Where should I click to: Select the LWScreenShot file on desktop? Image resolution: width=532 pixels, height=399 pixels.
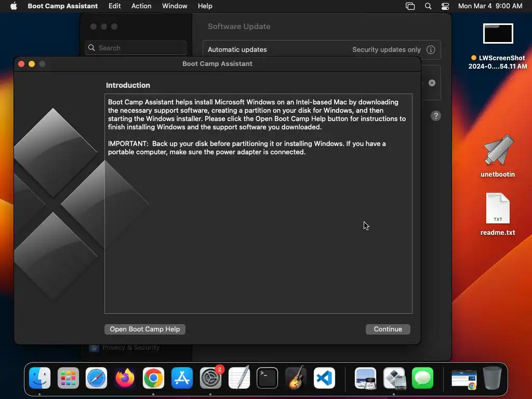[x=498, y=46]
